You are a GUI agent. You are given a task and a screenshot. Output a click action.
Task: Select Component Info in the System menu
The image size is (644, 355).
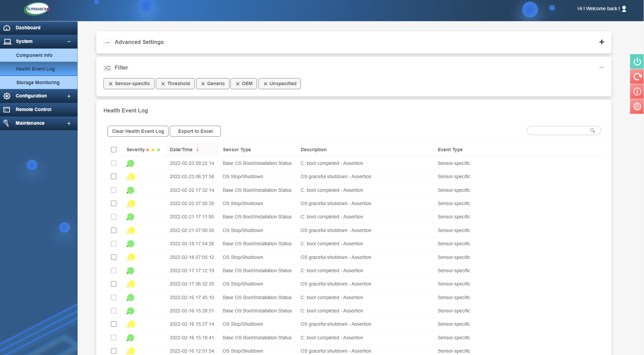(34, 55)
